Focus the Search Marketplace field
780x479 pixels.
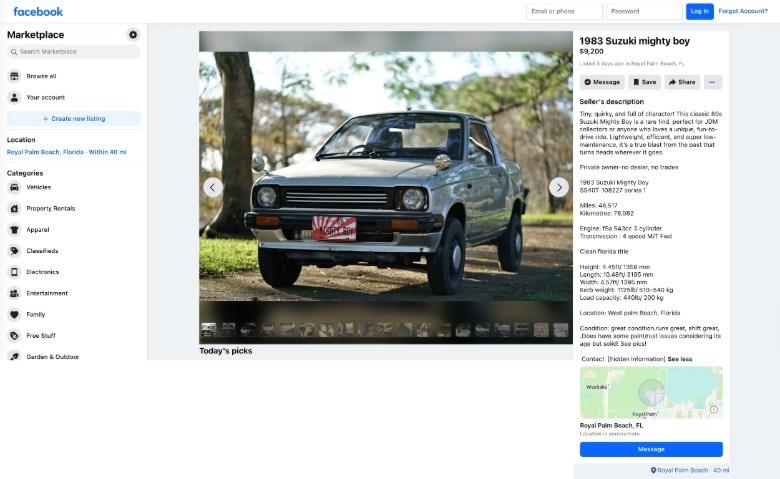pyautogui.click(x=74, y=52)
